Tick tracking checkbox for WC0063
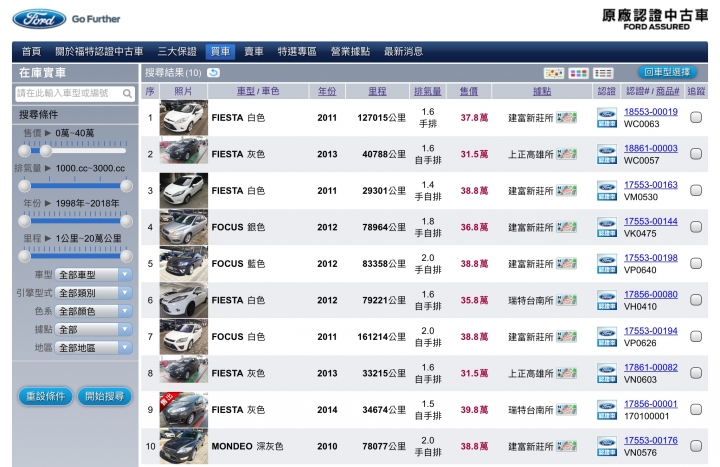Viewport: 720px width, 467px height. coord(696,118)
